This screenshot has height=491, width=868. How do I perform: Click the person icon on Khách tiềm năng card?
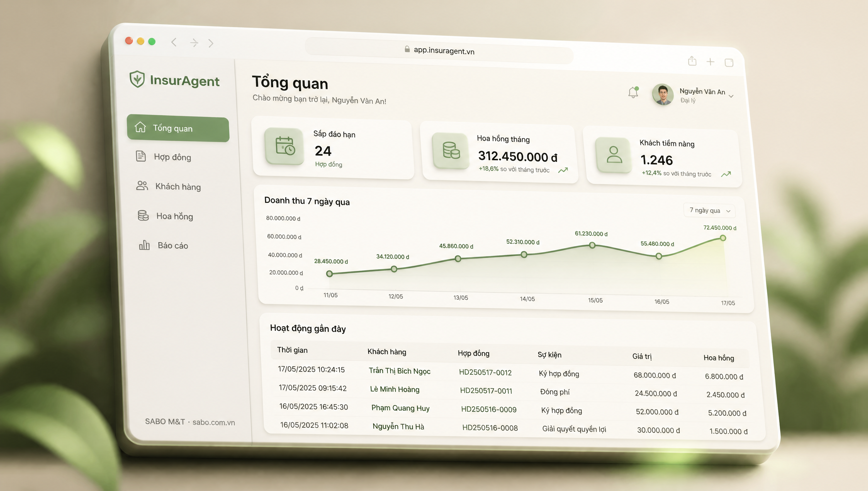point(614,155)
